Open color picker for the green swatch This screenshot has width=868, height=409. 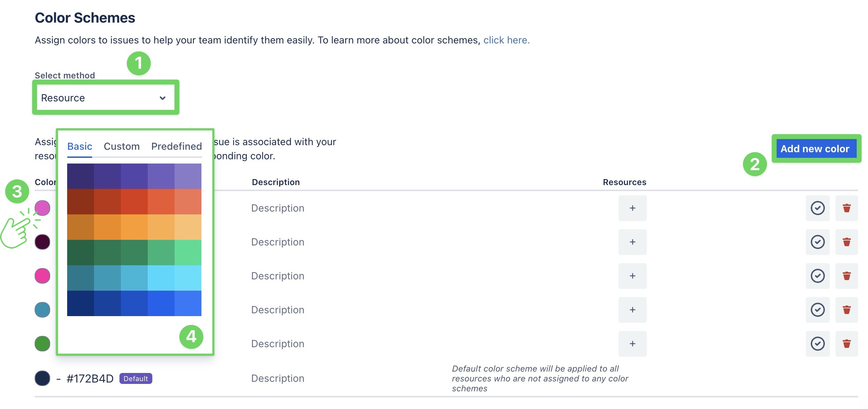(x=42, y=344)
